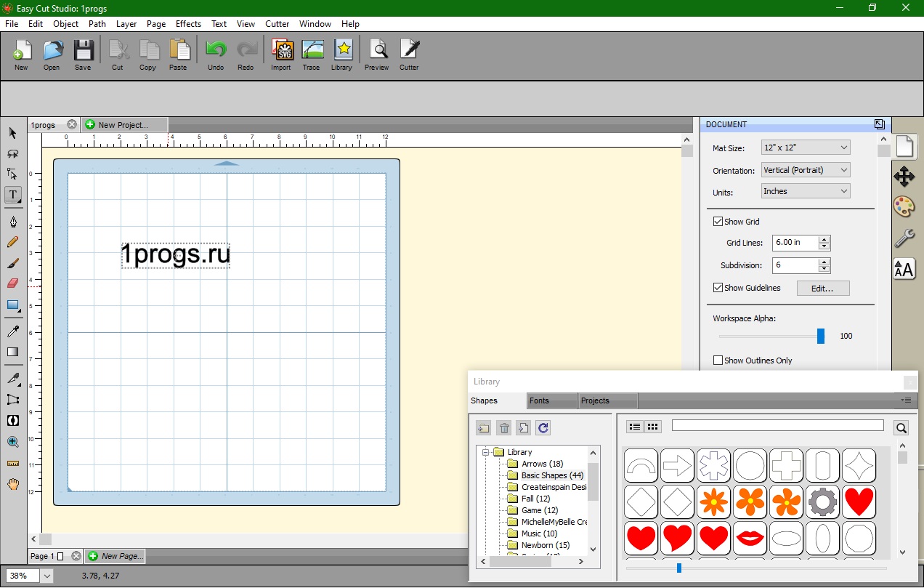Switch to the Projects tab in Library
This screenshot has width=924, height=588.
point(607,400)
